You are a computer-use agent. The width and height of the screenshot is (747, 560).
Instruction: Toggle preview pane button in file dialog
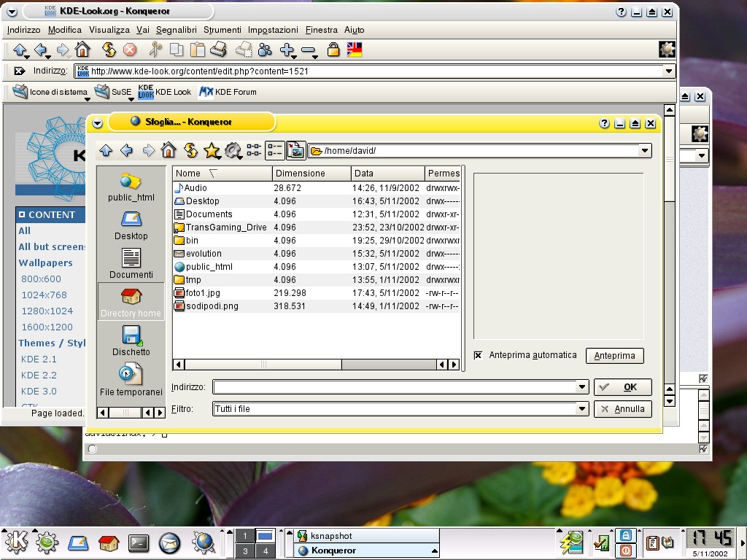tap(296, 150)
